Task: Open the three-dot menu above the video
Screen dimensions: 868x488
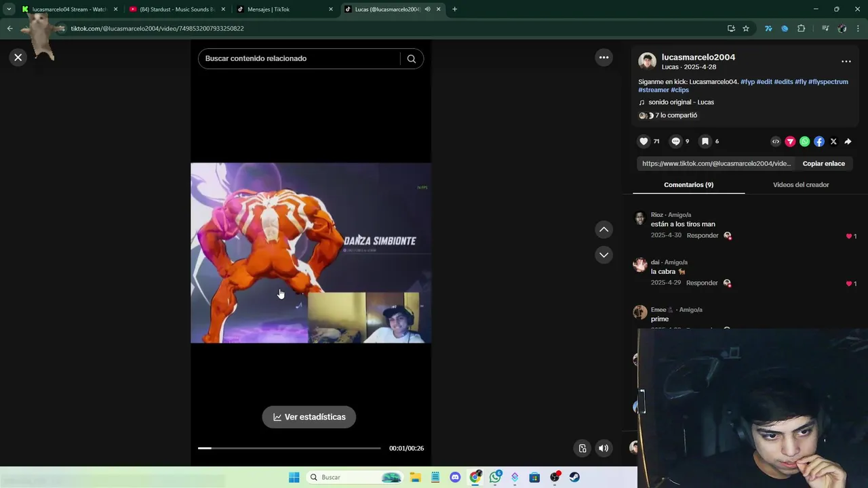Action: click(604, 58)
